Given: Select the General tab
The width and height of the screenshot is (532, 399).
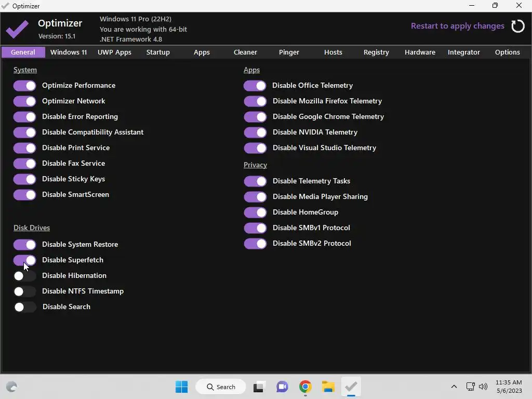Looking at the screenshot, I should pyautogui.click(x=23, y=52).
